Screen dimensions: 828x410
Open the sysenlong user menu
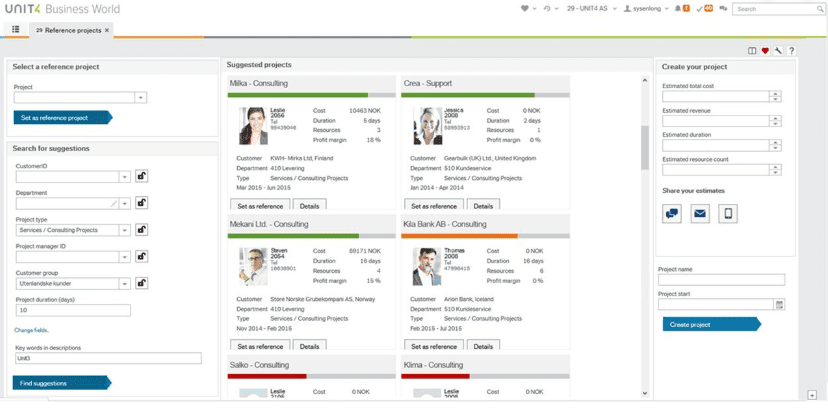[646, 8]
